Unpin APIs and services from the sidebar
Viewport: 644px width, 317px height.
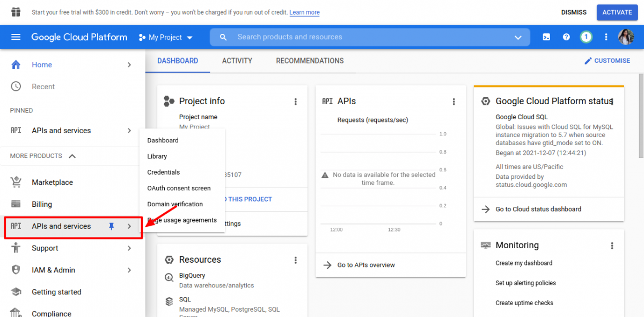pos(111,226)
